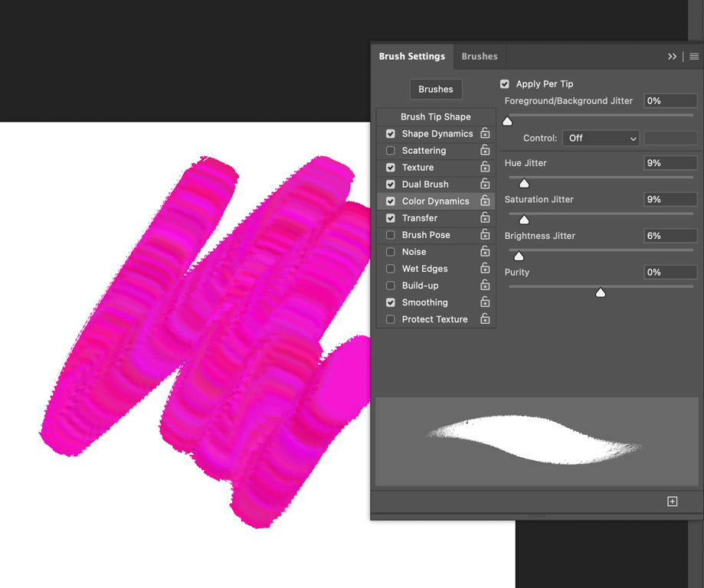
Task: Switch to the Brushes tab
Action: (x=480, y=57)
